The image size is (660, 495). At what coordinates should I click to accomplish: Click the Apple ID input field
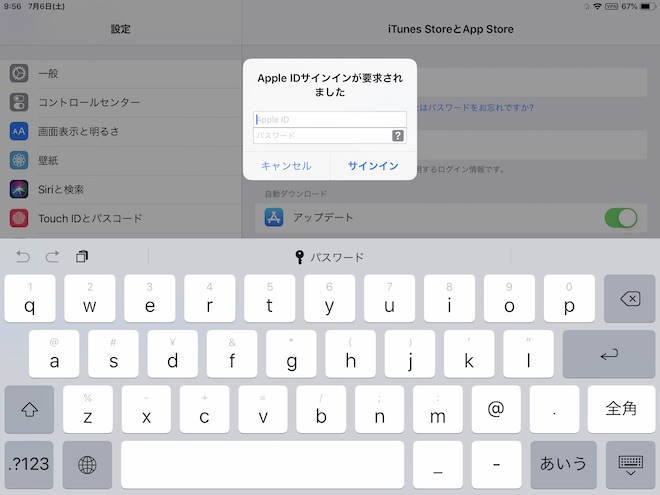[x=330, y=120]
